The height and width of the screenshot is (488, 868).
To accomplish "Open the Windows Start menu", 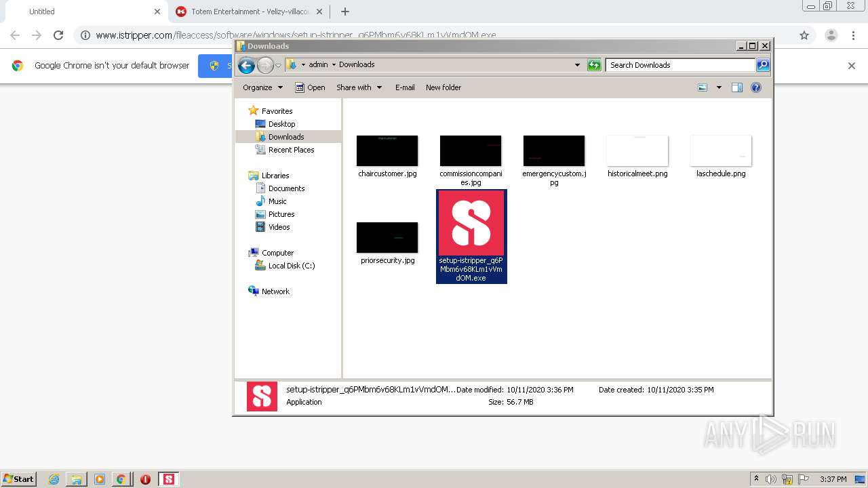I will [x=18, y=479].
